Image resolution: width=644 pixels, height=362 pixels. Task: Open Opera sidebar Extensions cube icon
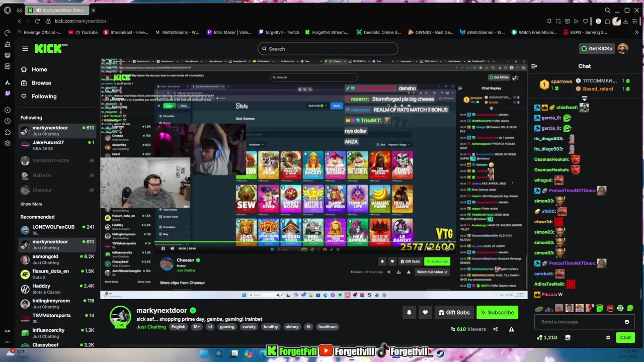tap(8, 132)
